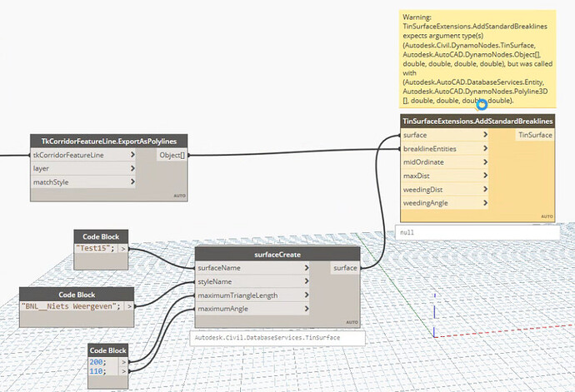The image size is (575, 392).
Task: Expand the midOrdinate port chevron
Action: 485,161
